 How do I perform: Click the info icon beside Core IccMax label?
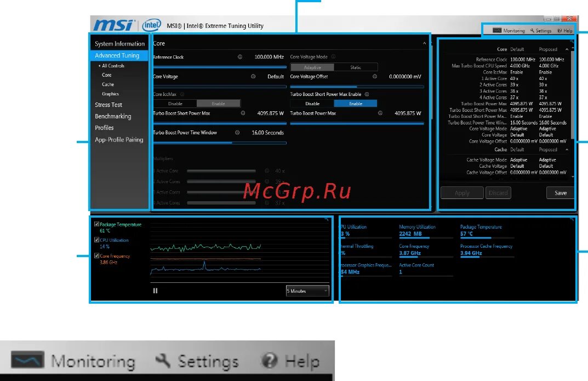182,94
